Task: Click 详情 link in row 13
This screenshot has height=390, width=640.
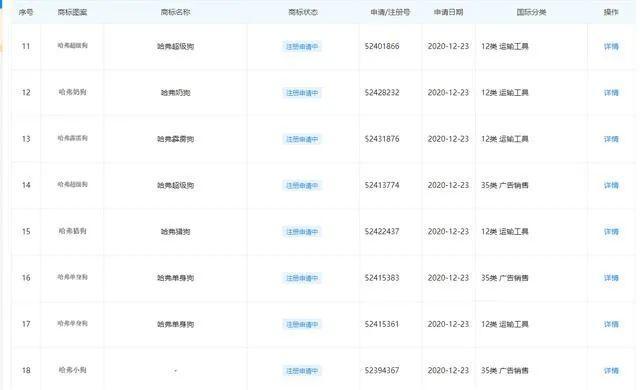Action: coord(611,139)
